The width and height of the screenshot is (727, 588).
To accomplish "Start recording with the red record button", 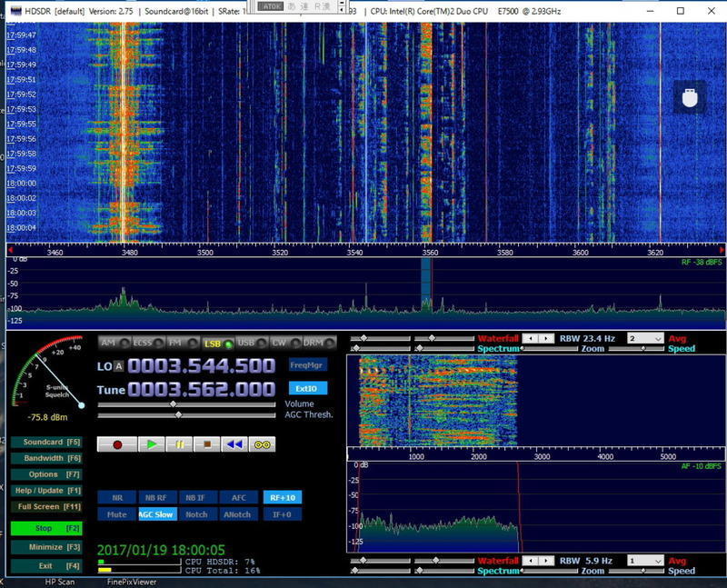I will 117,444.
